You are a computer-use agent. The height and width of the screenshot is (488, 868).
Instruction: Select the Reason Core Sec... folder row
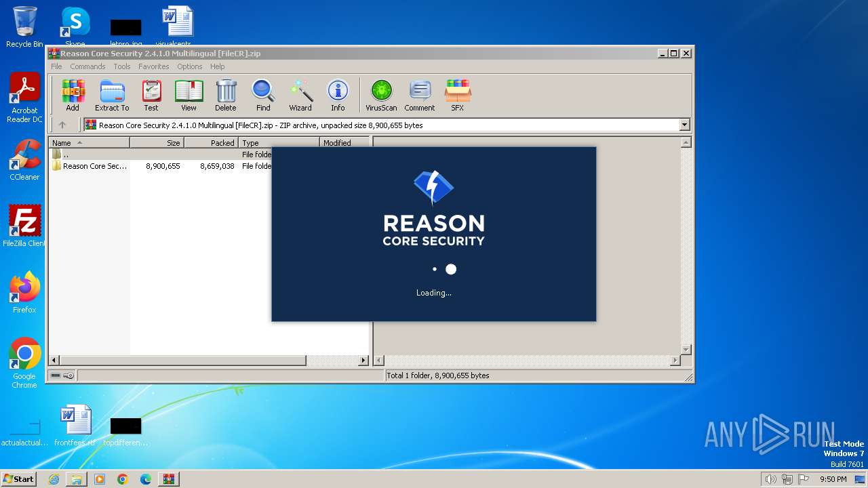[161, 166]
